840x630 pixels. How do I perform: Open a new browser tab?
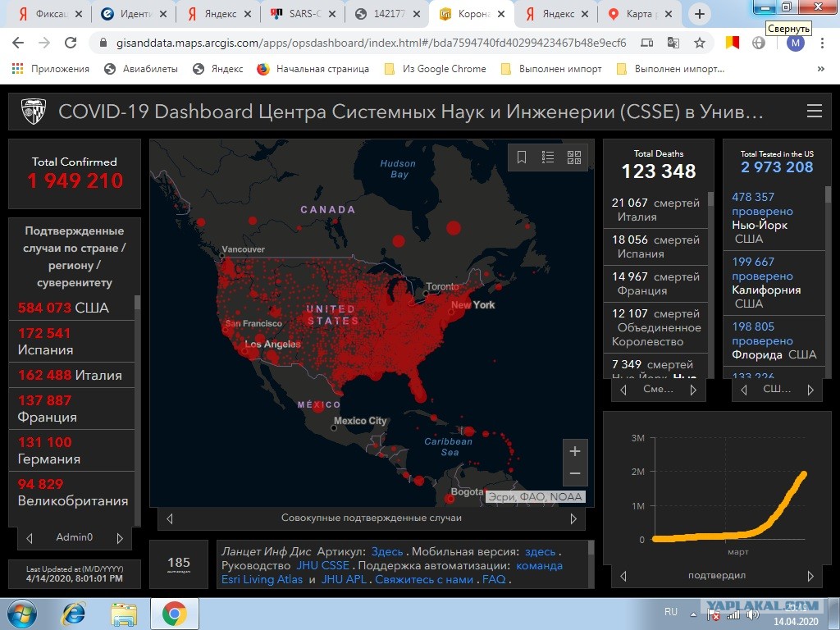(699, 14)
